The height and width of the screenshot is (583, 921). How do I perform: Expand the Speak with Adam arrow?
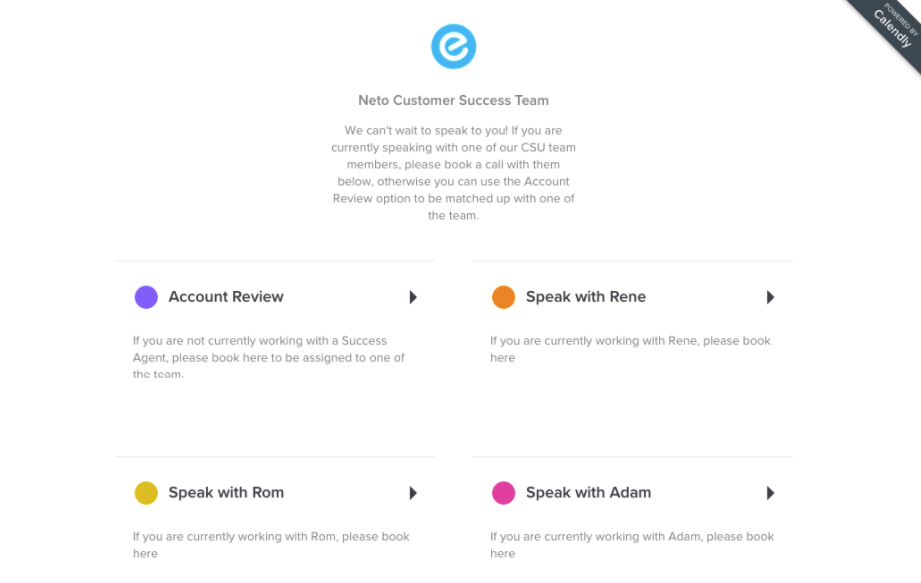pyautogui.click(x=770, y=493)
